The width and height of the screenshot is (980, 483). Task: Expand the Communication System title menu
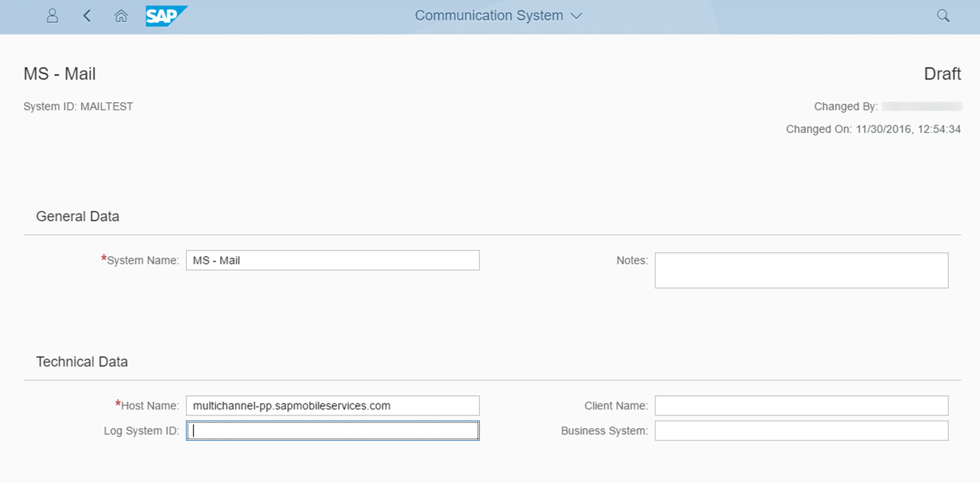point(498,16)
